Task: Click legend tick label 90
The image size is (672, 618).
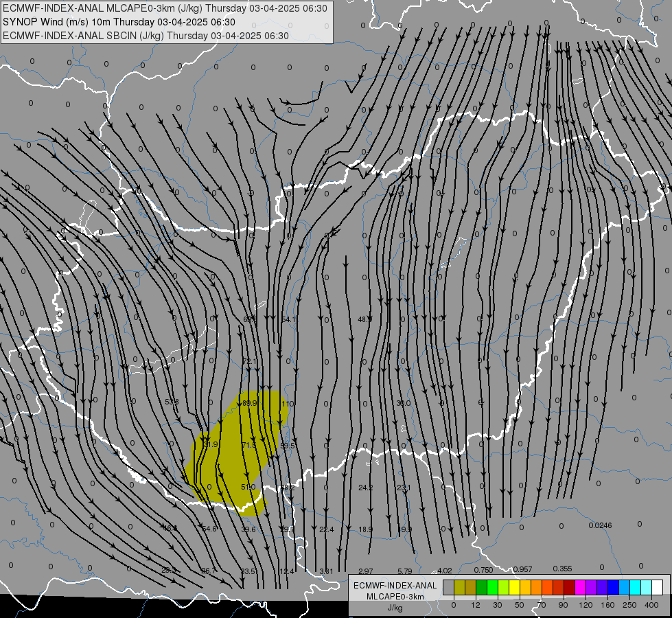Action: [563, 605]
